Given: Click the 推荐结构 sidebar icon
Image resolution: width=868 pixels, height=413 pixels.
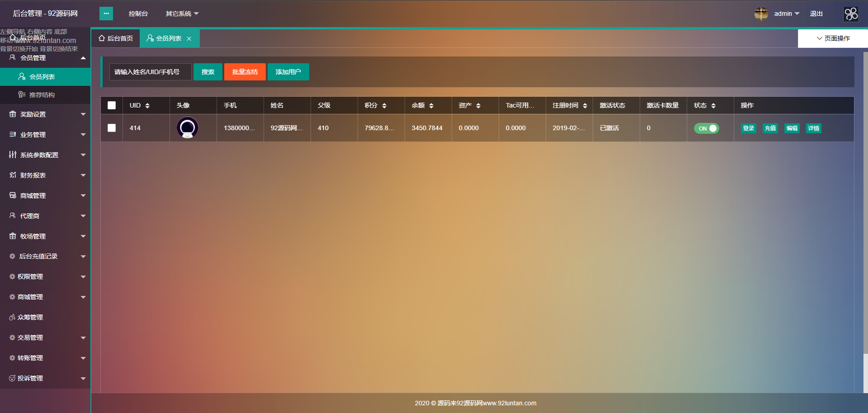Looking at the screenshot, I should pos(22,94).
